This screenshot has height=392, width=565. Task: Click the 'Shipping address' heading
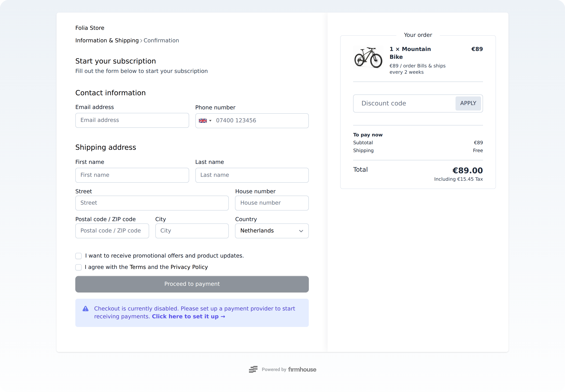106,147
